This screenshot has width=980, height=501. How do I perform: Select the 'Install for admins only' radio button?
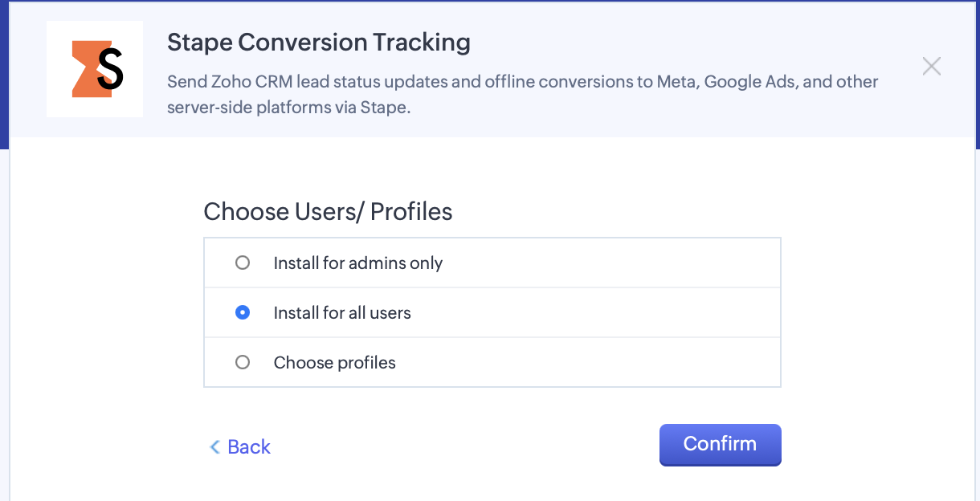243,263
